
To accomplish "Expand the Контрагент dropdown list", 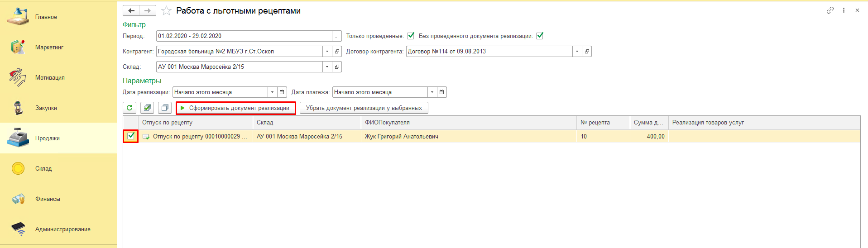I will point(327,52).
